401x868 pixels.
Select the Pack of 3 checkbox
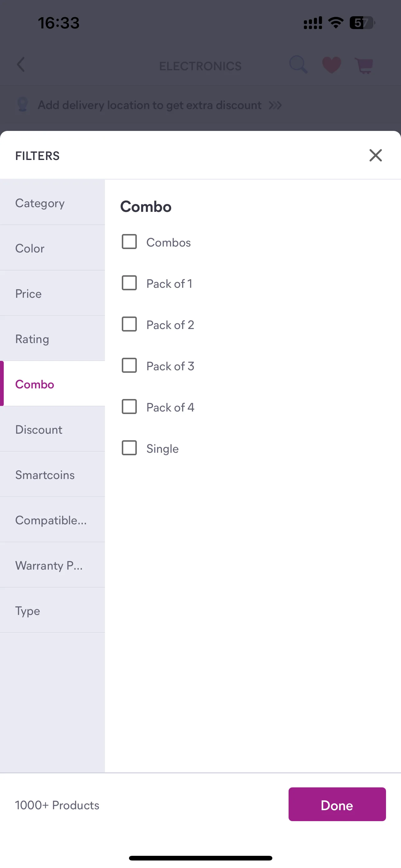pos(129,366)
